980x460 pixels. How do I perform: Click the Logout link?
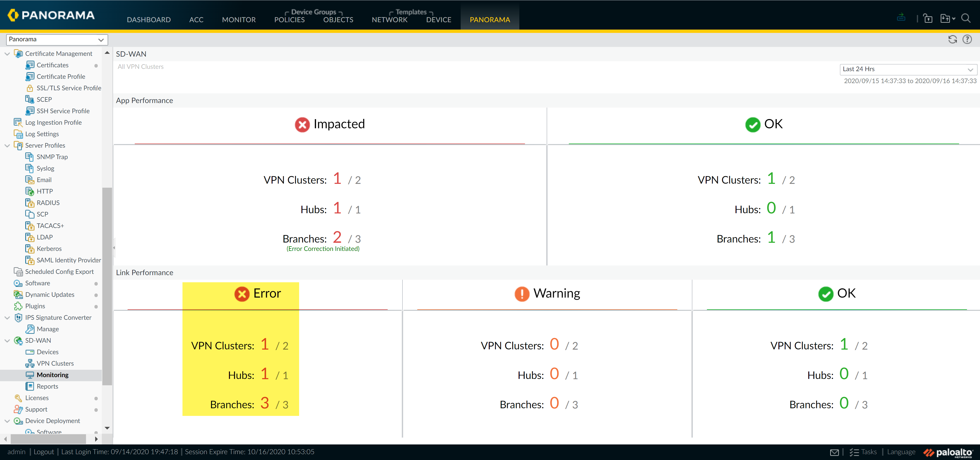click(x=44, y=452)
